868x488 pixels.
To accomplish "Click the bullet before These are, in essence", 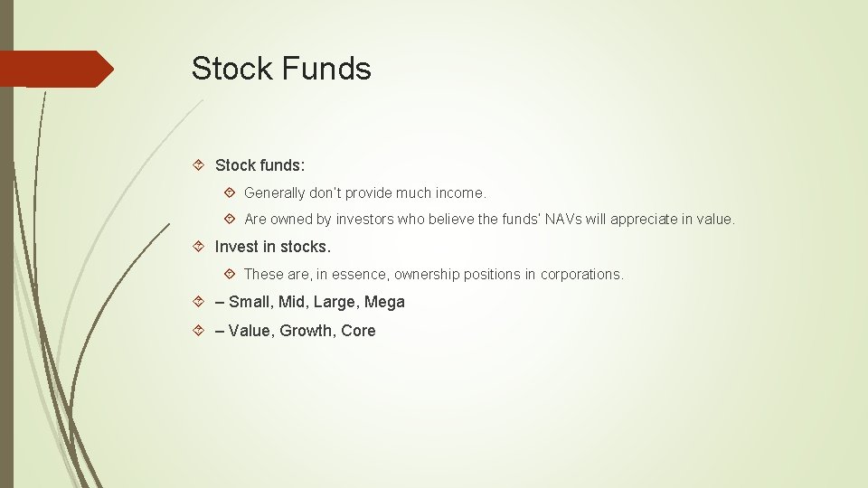I will click(x=230, y=274).
